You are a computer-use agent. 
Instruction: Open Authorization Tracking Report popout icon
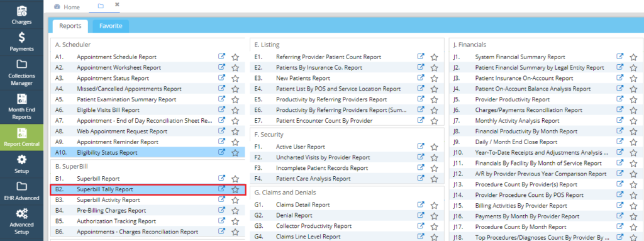pyautogui.click(x=221, y=221)
